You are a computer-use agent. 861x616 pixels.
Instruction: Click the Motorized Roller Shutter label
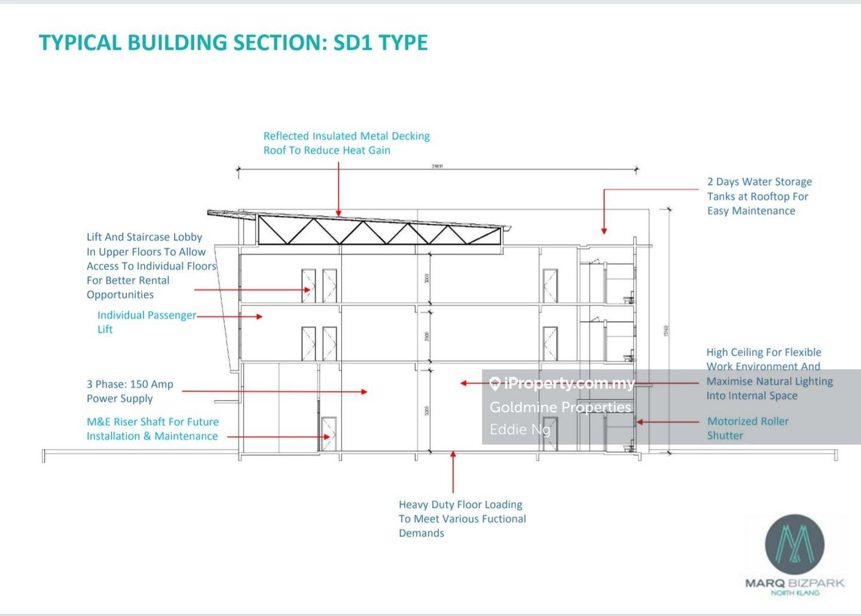(x=747, y=428)
